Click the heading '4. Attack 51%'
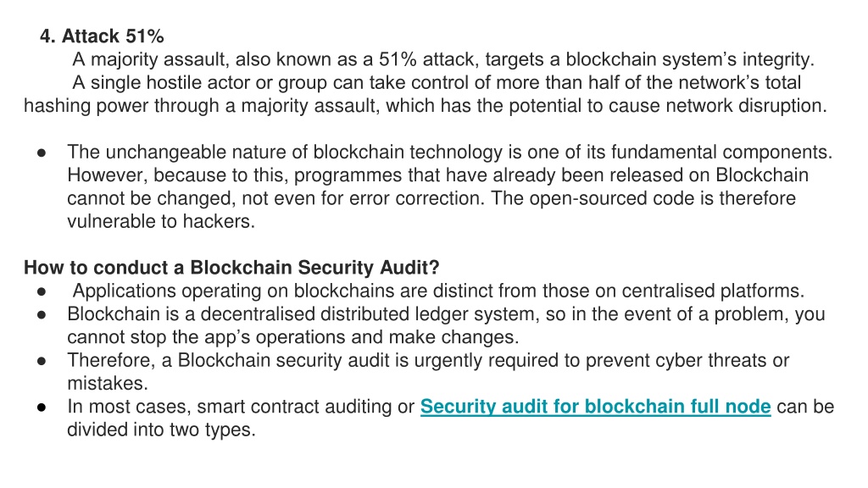 [x=102, y=36]
